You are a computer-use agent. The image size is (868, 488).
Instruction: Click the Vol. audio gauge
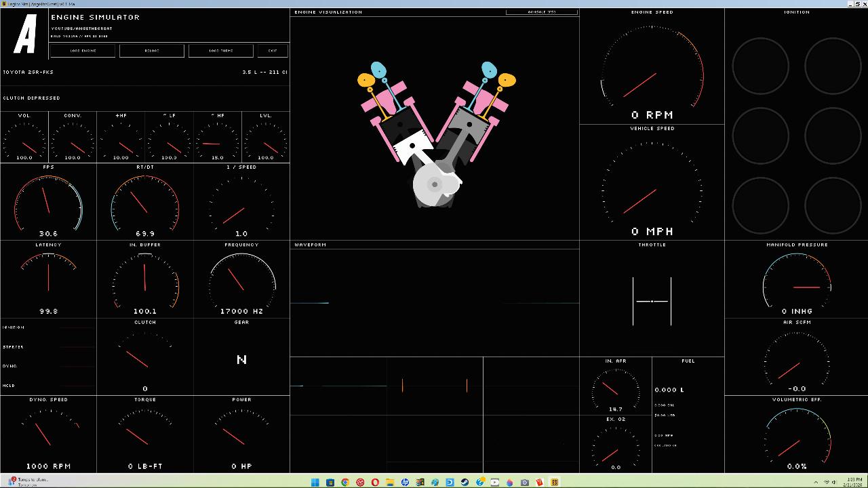[24, 138]
